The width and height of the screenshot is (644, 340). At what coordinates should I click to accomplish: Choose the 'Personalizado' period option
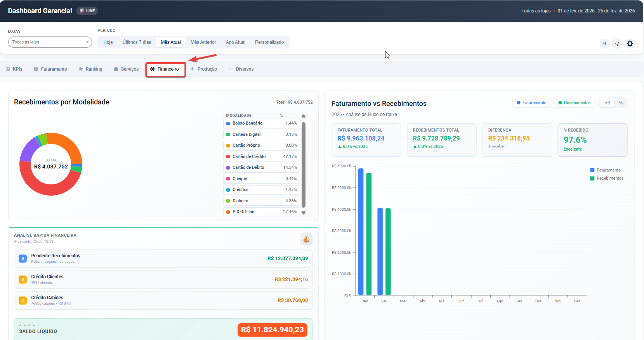(269, 42)
